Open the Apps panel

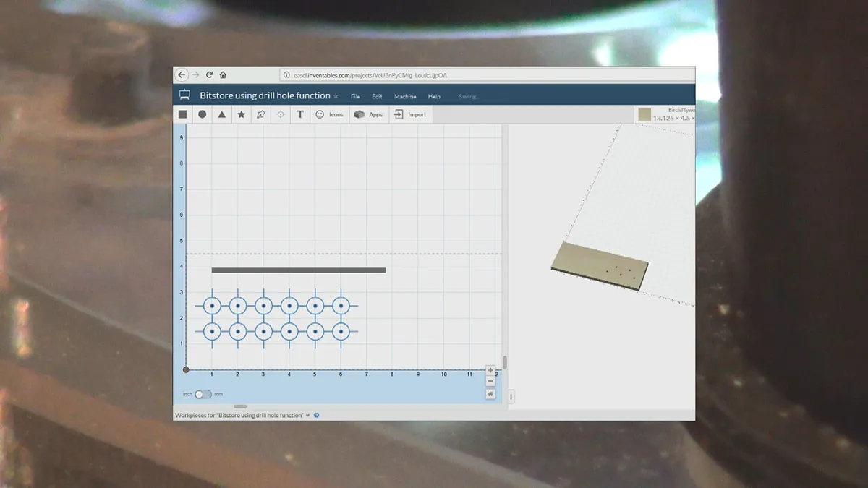pos(368,114)
